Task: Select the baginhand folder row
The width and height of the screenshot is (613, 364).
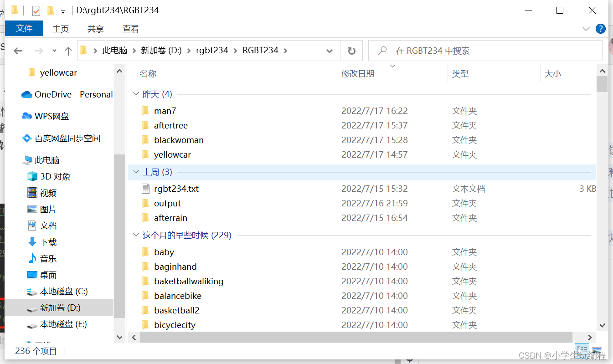Action: [362, 267]
